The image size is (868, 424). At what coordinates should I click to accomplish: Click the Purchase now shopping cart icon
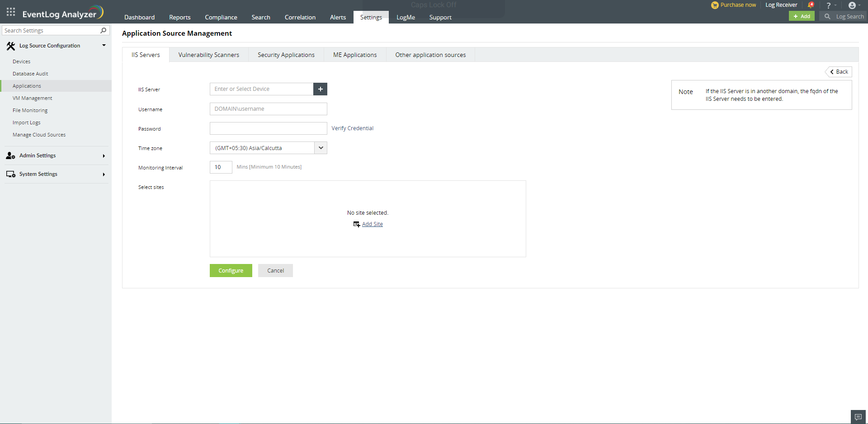714,5
